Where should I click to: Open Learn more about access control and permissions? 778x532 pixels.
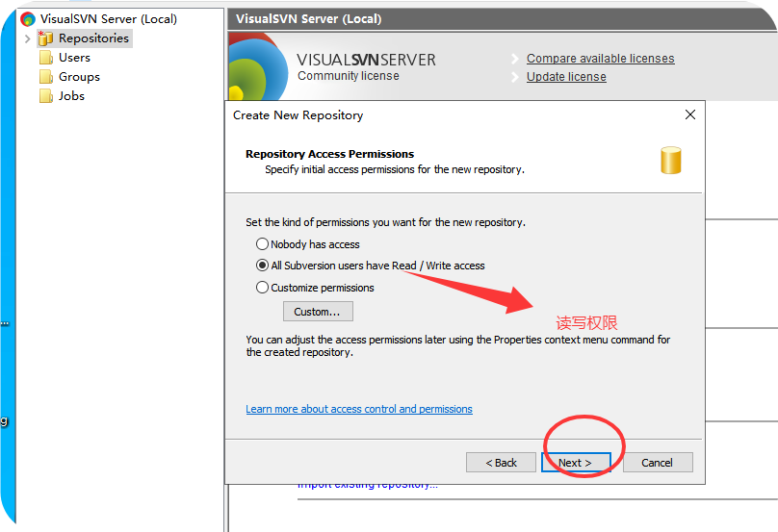pos(359,409)
